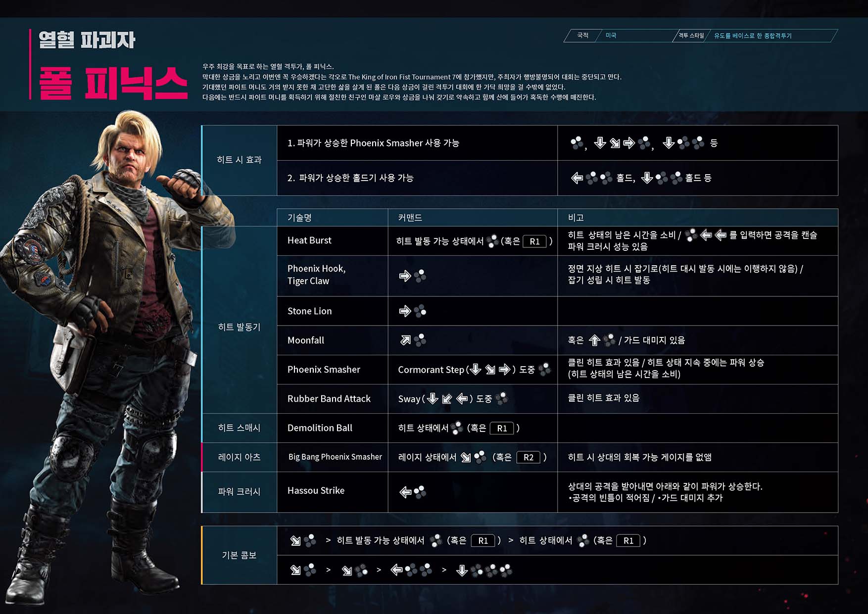Click the up-forward arrow in the Moonfall command
This screenshot has height=614, width=868.
(x=405, y=340)
